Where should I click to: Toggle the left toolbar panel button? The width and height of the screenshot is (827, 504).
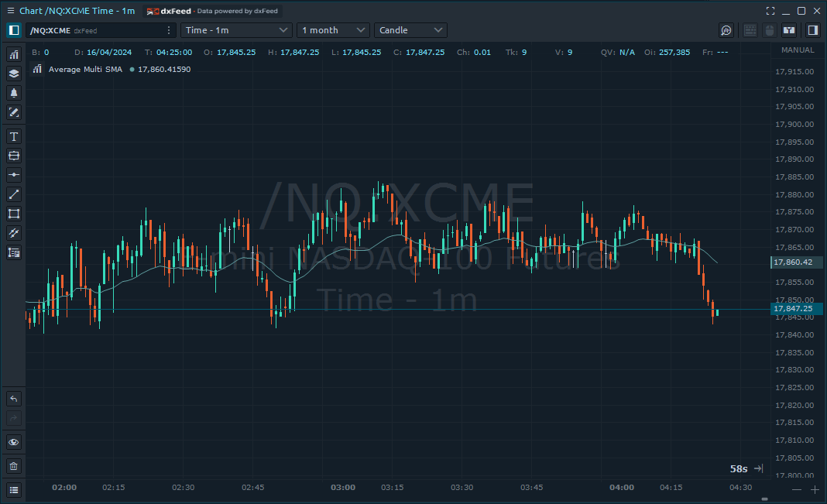pyautogui.click(x=13, y=30)
